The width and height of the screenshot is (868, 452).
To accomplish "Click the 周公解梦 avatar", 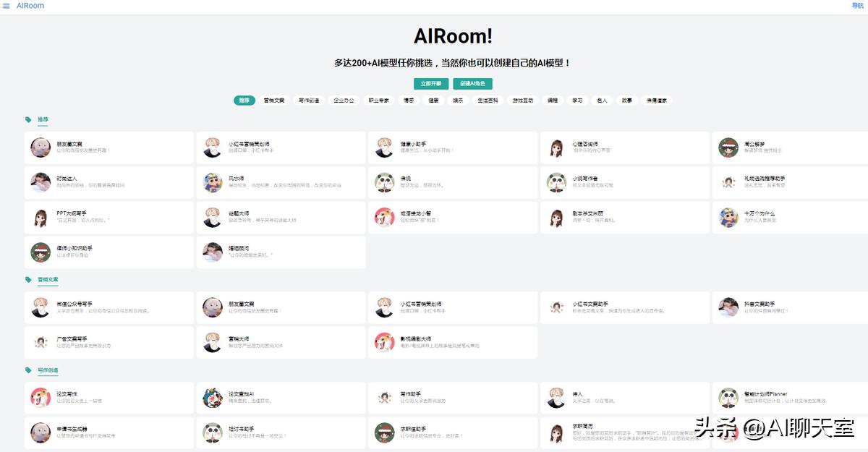I will click(728, 148).
